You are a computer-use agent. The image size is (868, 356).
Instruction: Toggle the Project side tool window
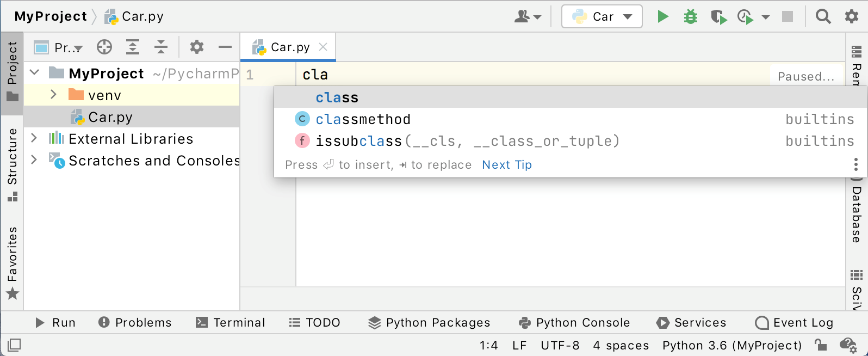pyautogui.click(x=12, y=71)
